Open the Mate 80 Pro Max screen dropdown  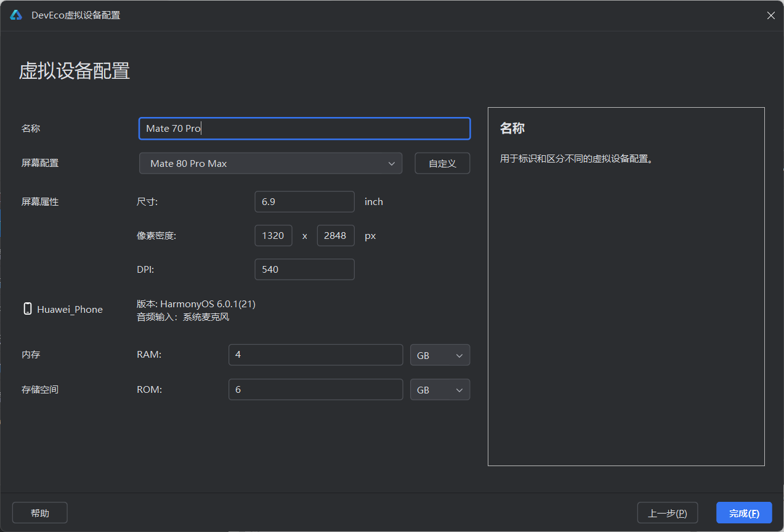tap(270, 163)
